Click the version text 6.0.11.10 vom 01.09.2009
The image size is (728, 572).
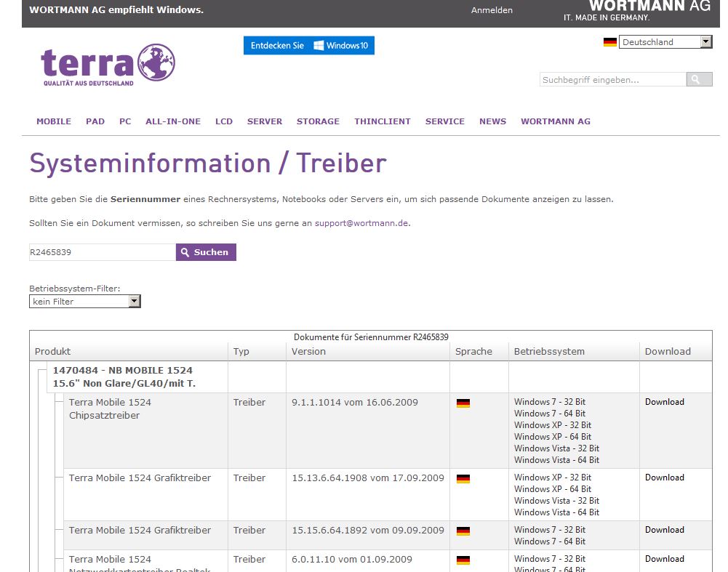point(352,560)
